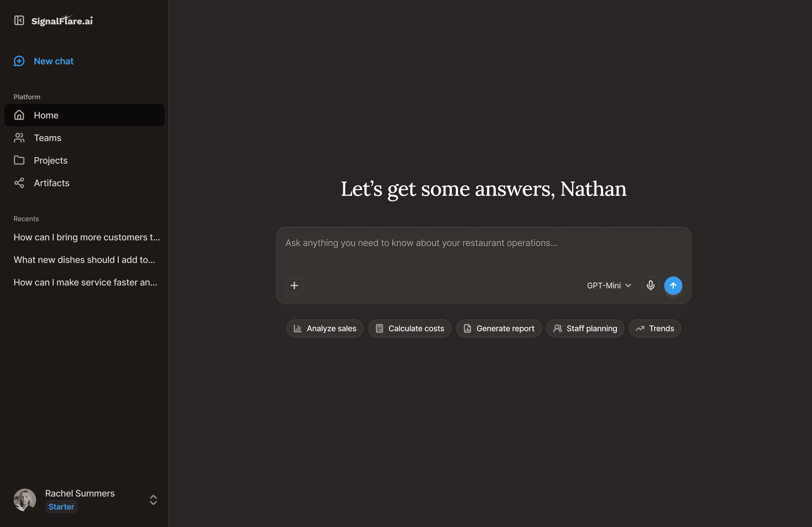Open the Projects menu item
Viewport: 812px width, 527px height.
(x=51, y=160)
